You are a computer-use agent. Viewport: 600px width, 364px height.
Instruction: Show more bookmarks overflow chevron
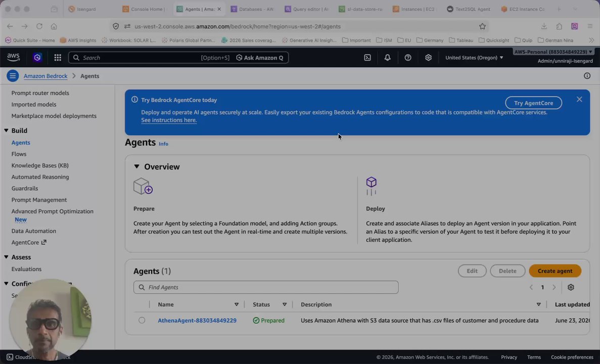(x=591, y=40)
